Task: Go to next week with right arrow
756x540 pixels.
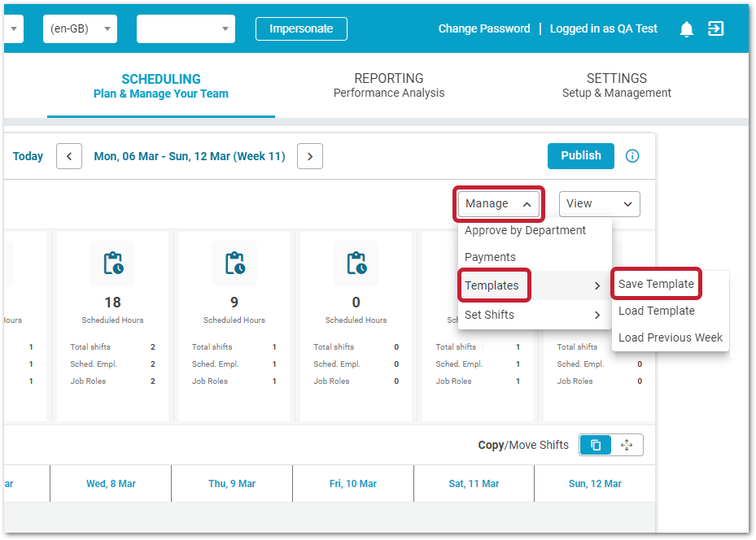Action: click(x=310, y=156)
